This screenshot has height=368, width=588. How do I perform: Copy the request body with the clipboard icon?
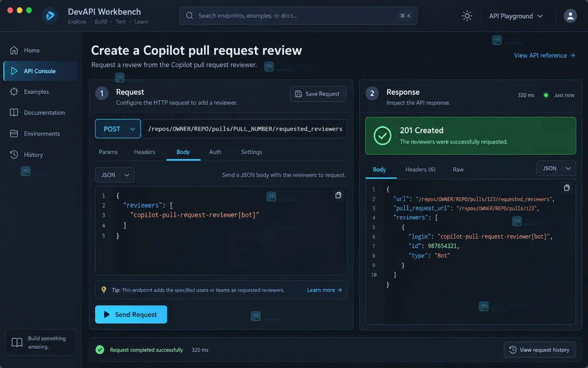pos(338,195)
